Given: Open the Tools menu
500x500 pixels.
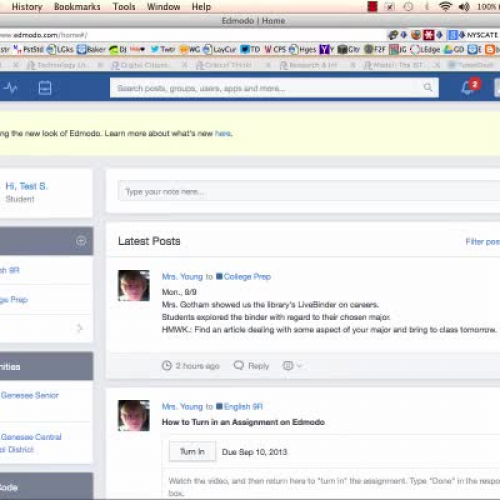Looking at the screenshot, I should click(124, 7).
